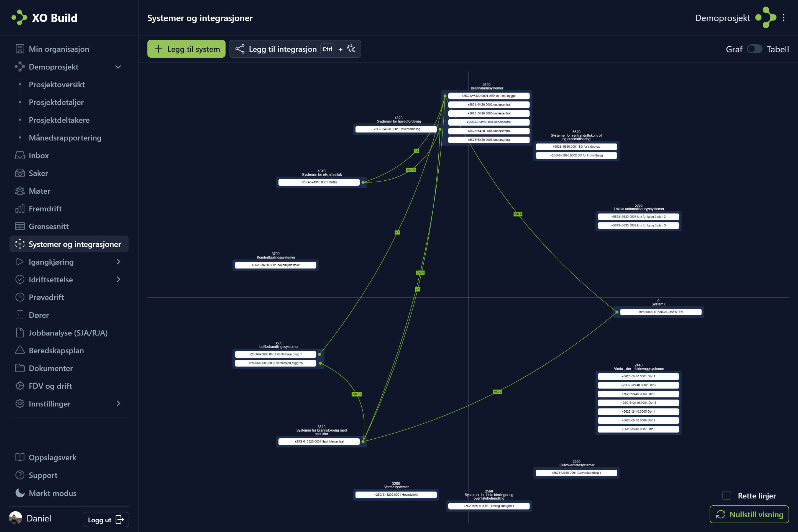Open the three-dot menu beside Demoprosjekt

click(783, 18)
